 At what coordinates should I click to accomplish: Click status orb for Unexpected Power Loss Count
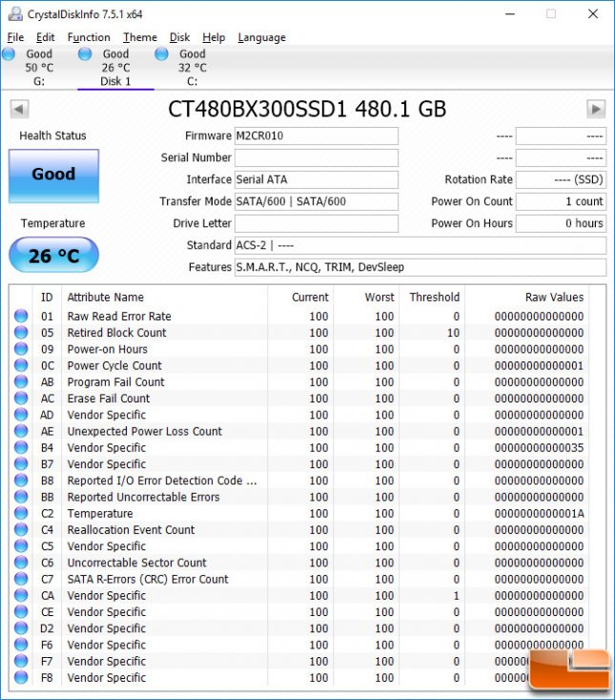(21, 431)
